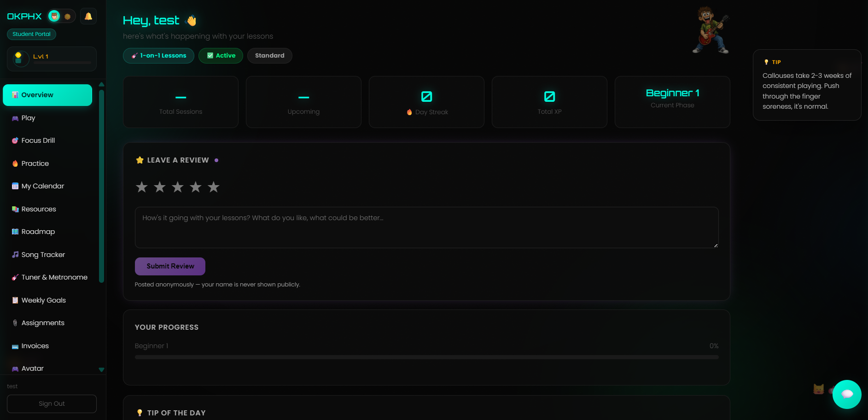Click the 1-on-1 Lessons badge
The width and height of the screenshot is (868, 420).
pos(158,56)
